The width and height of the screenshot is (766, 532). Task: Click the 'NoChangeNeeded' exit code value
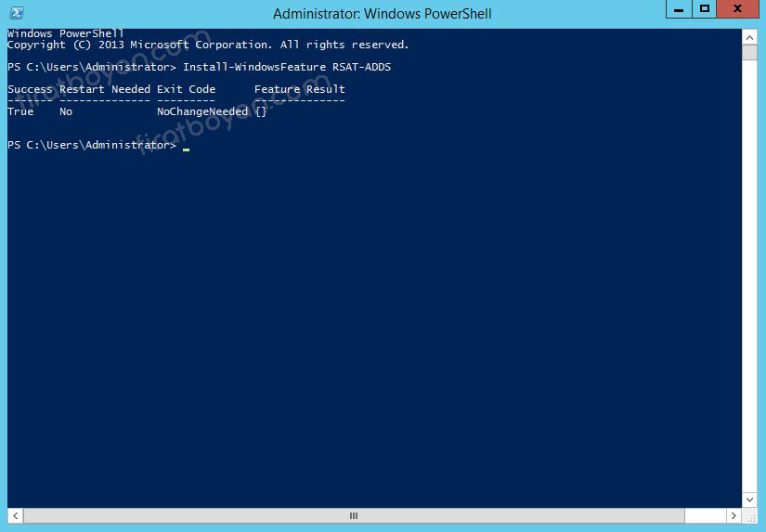[x=202, y=111]
